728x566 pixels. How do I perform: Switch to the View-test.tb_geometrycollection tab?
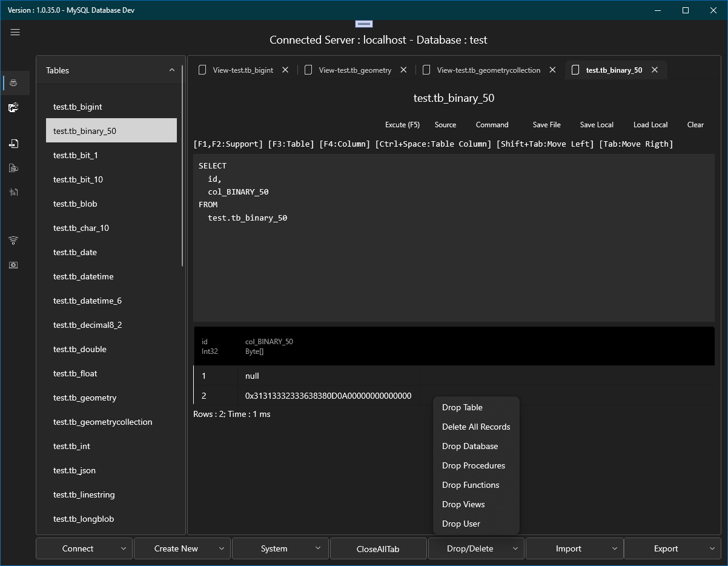(x=488, y=70)
